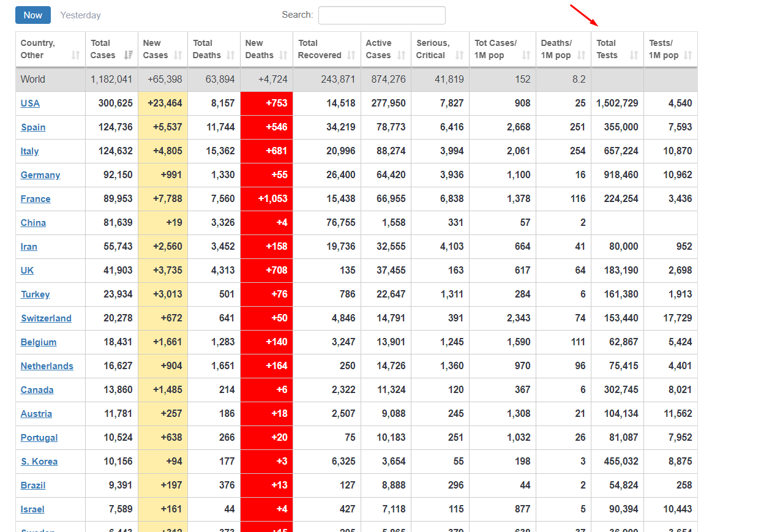Select Austria tests per million 11,562

(678, 413)
